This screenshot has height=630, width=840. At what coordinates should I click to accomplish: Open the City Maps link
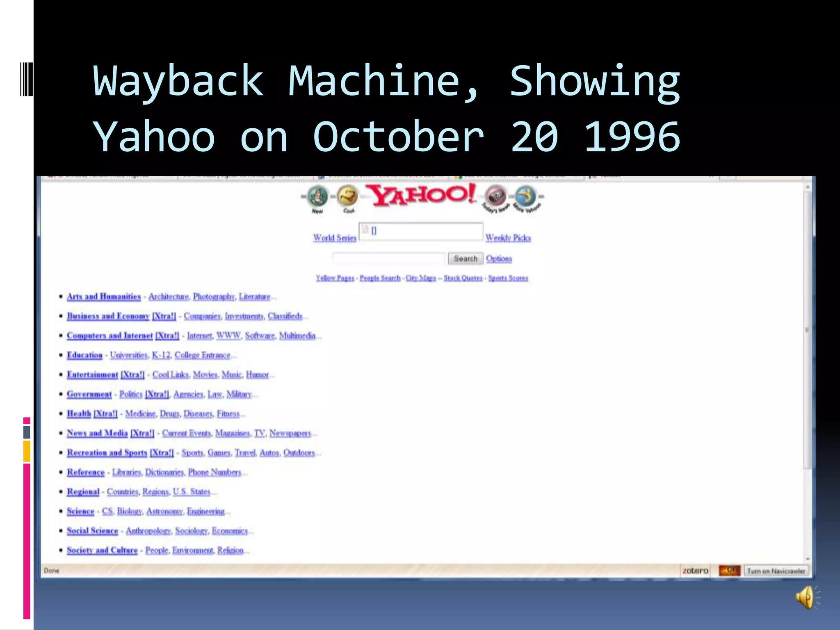point(421,278)
